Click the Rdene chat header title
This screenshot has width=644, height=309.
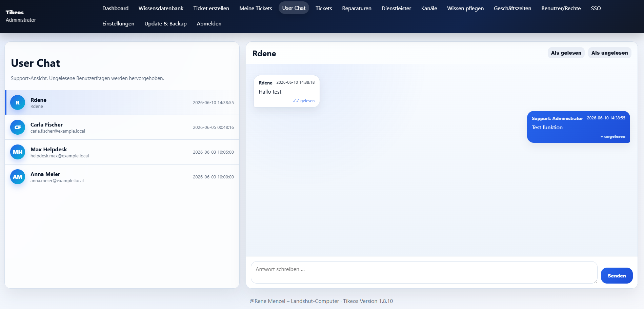[264, 54]
